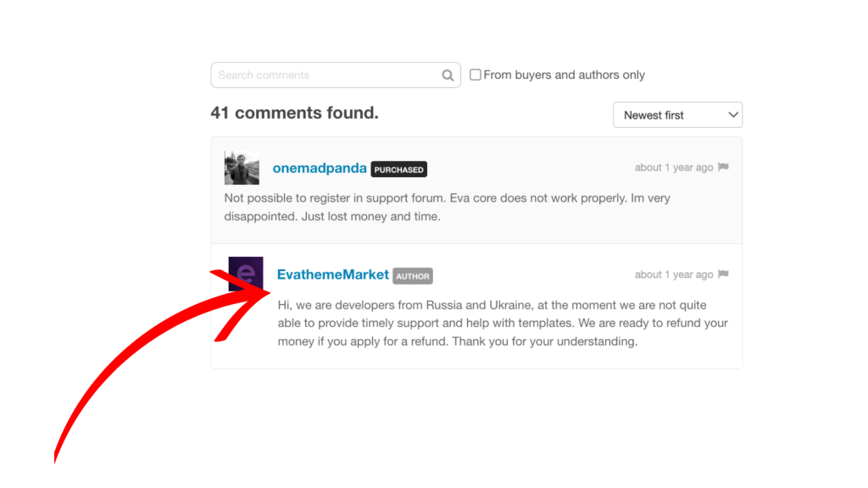Screen dimensions: 868x488
Task: Click the timestamp on EvathemeMarket's reply
Action: 674,275
